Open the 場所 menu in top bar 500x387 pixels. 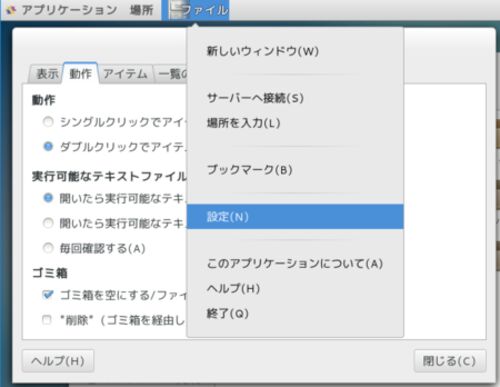coord(141,10)
